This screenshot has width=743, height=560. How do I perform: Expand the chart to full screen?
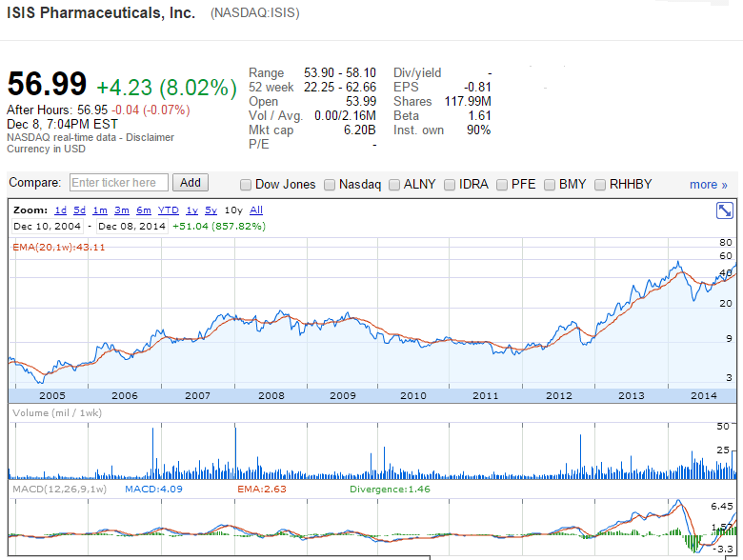(725, 210)
